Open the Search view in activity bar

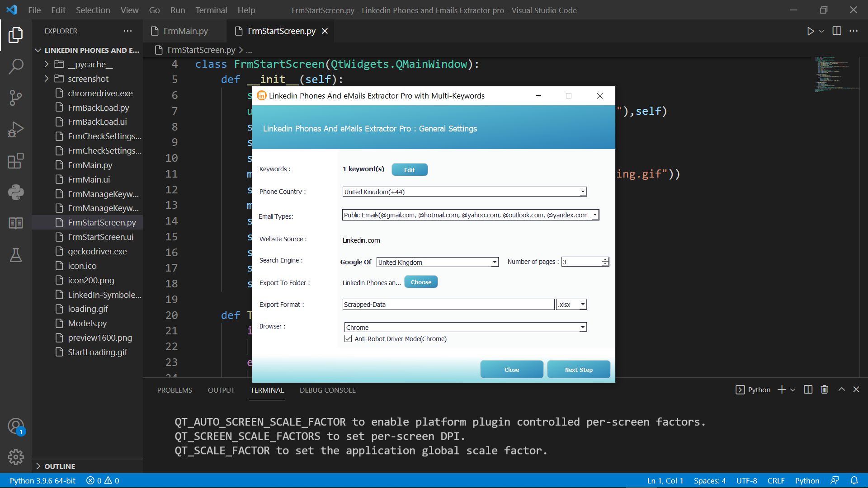[16, 66]
